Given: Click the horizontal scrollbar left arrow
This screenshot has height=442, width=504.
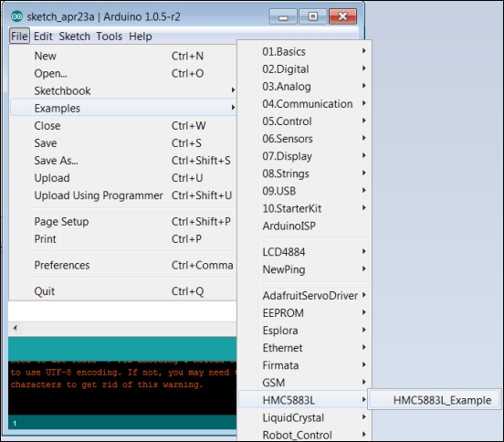Looking at the screenshot, I should [15, 328].
